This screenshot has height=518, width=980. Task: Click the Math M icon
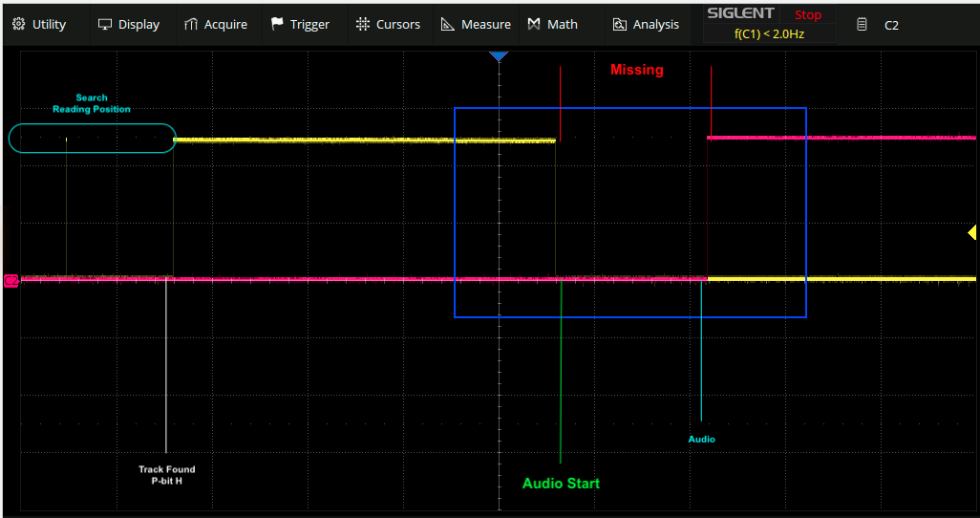[x=534, y=24]
